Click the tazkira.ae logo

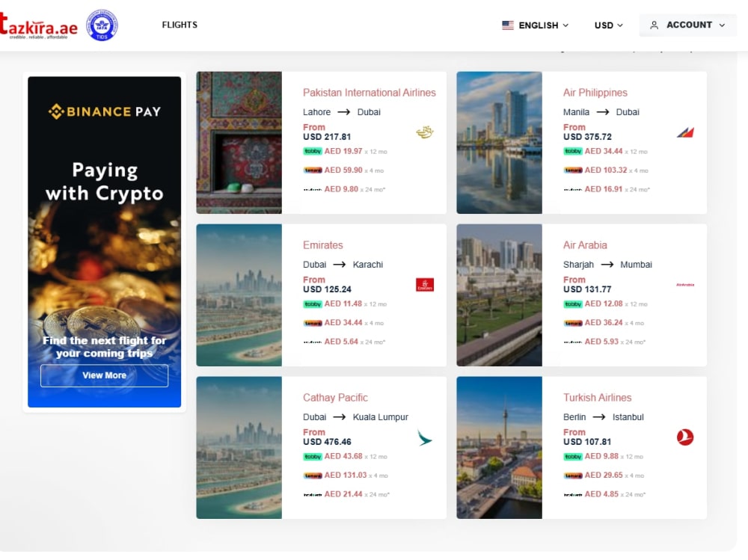click(x=39, y=26)
